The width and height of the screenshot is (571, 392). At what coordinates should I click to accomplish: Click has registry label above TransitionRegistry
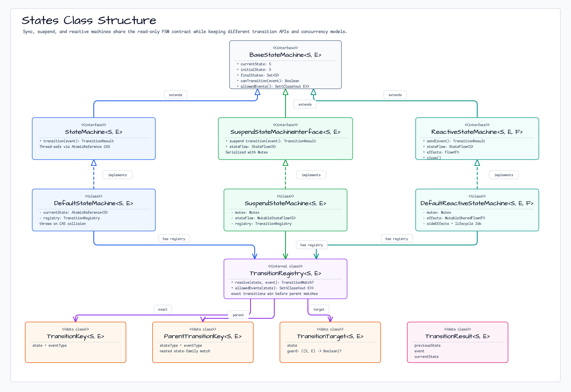coord(312,245)
